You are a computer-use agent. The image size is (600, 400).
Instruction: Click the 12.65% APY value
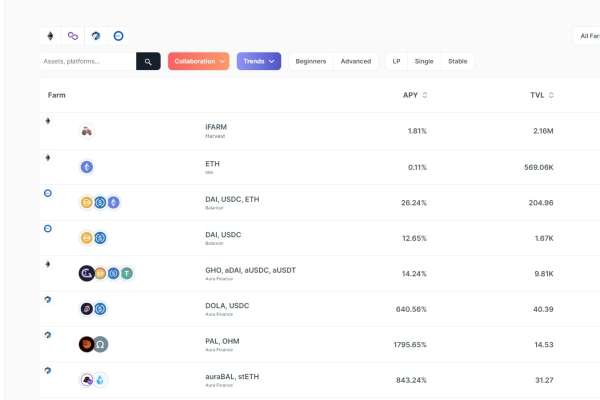point(414,238)
